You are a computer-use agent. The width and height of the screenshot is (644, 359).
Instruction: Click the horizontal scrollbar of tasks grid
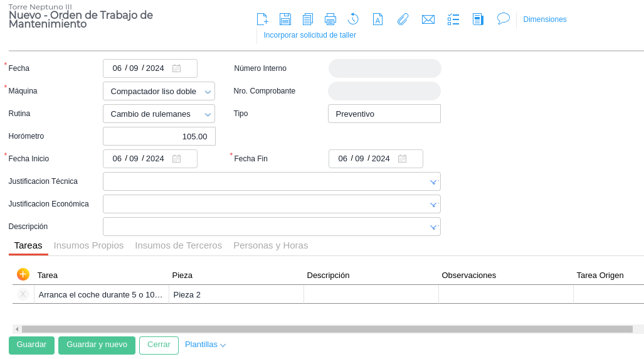(326, 329)
